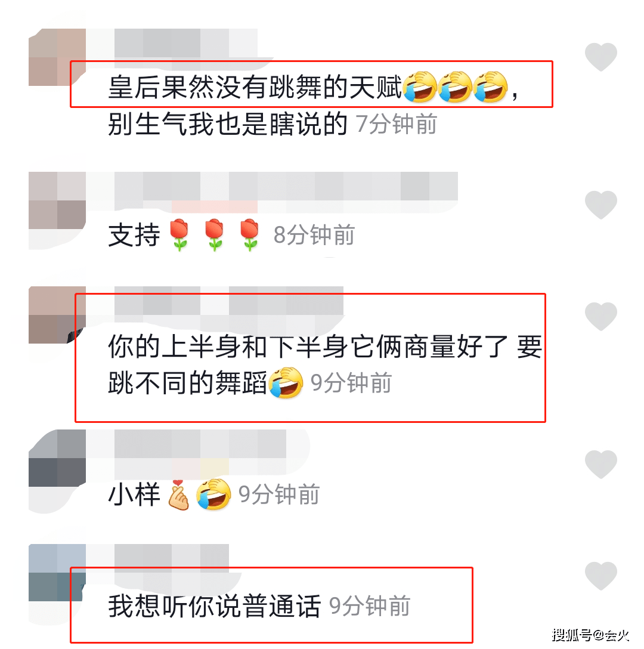Open blurred username above 支持 comment

[x=286, y=186]
